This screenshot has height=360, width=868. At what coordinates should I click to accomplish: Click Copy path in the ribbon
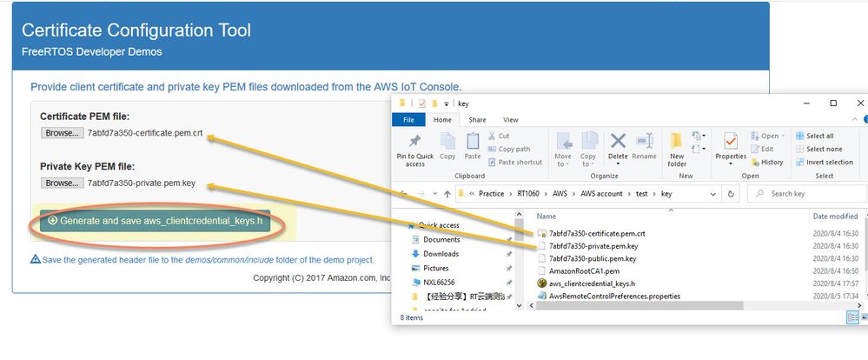point(509,149)
